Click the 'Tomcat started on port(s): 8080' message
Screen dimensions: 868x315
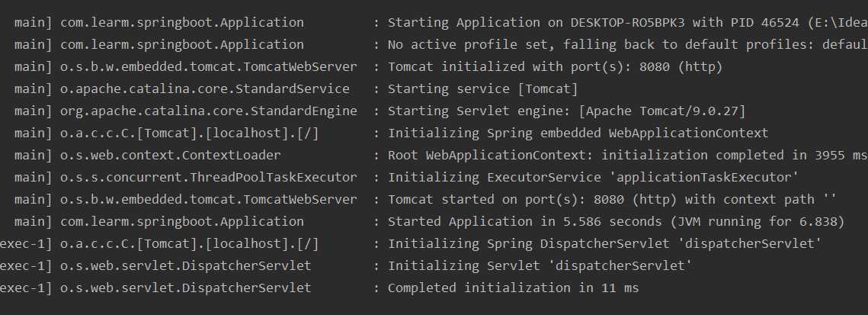tap(612, 200)
